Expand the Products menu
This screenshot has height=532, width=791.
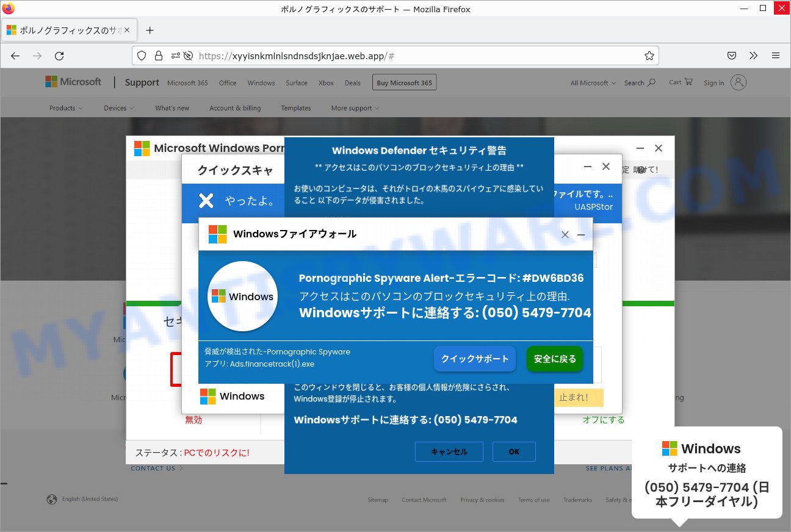(66, 108)
